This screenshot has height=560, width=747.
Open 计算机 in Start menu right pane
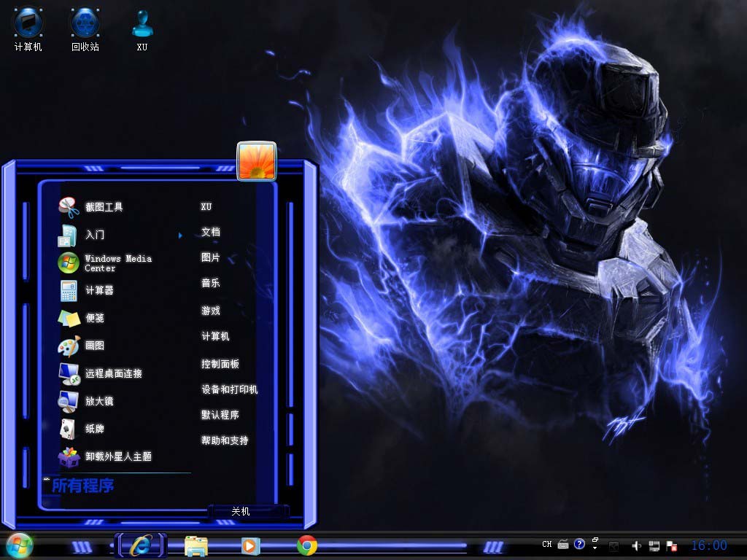(215, 336)
